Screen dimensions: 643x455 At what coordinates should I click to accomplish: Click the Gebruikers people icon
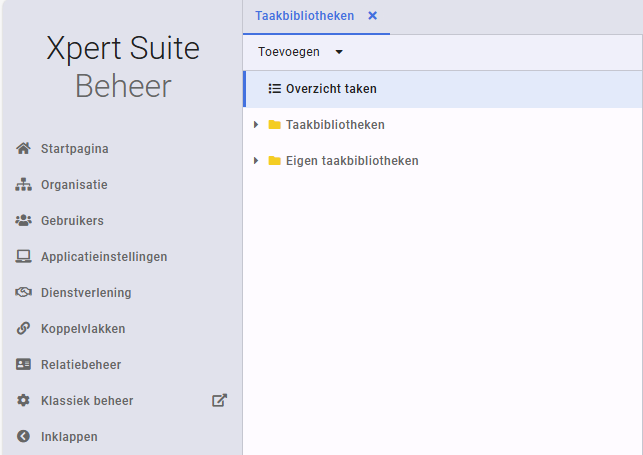click(x=23, y=221)
